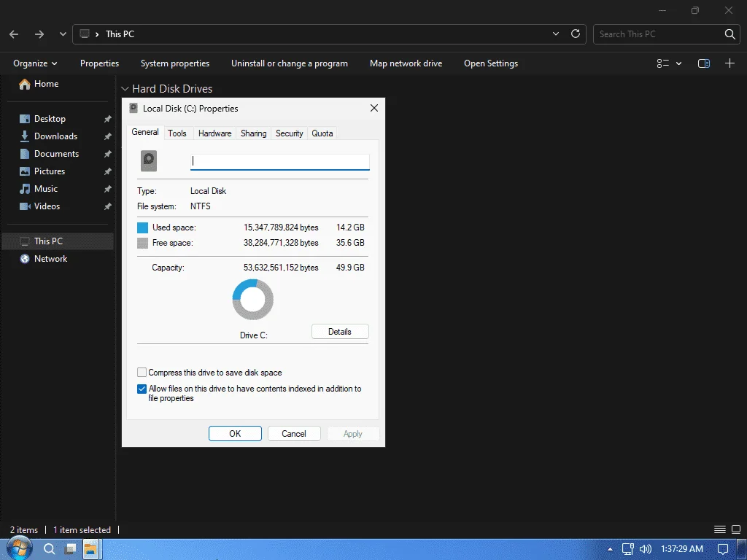747x560 pixels.
Task: Confirm with the OK button
Action: point(235,433)
